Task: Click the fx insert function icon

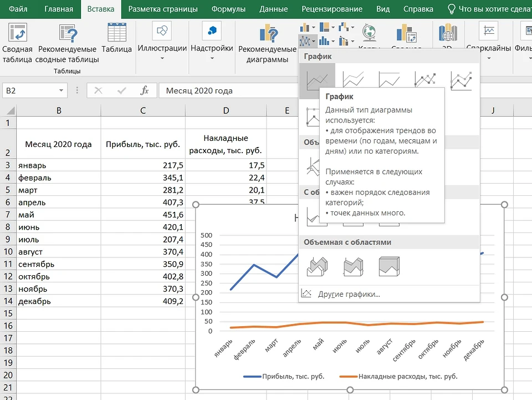Action: [x=144, y=90]
